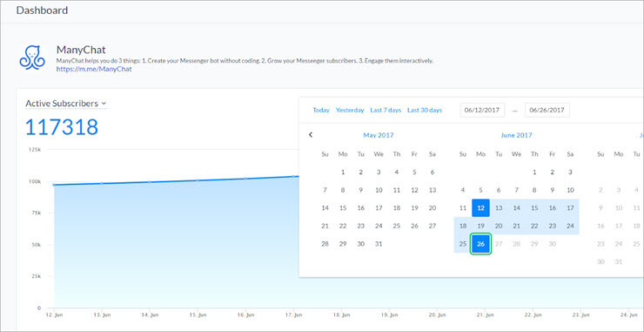Open the https://m.me/ManyChat link
Viewport: 644px width, 332px height.
point(94,69)
